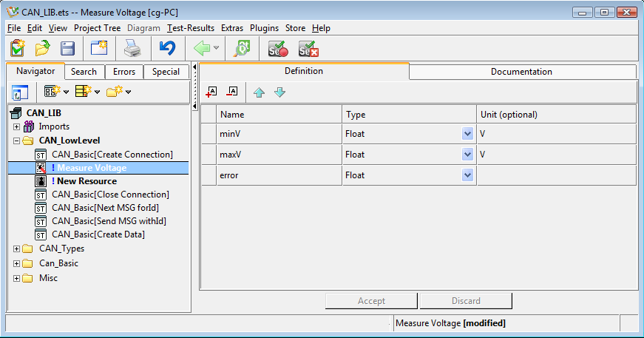
Task: Click the Undo arrow in toolbar
Action: click(167, 49)
